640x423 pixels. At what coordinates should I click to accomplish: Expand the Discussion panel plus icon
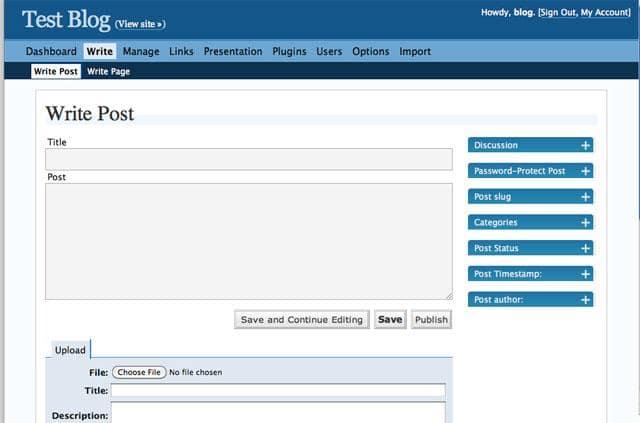tap(585, 145)
